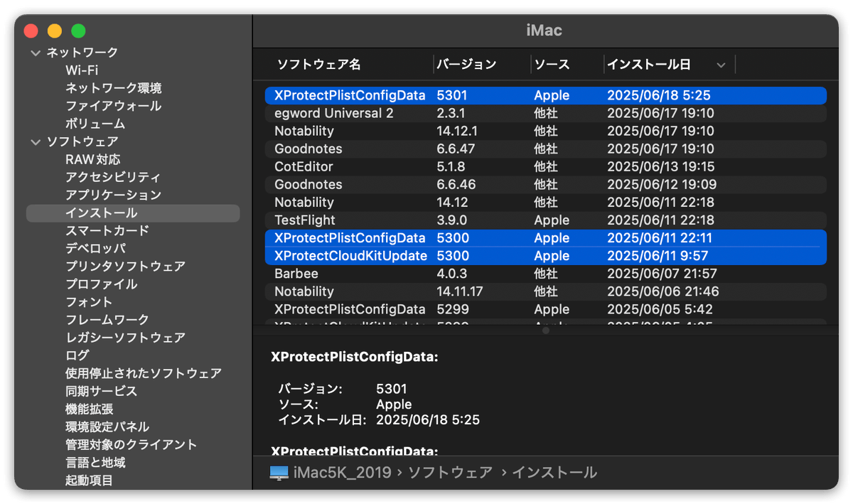Select スマートカード in sidebar
The image size is (853, 504).
107,231
